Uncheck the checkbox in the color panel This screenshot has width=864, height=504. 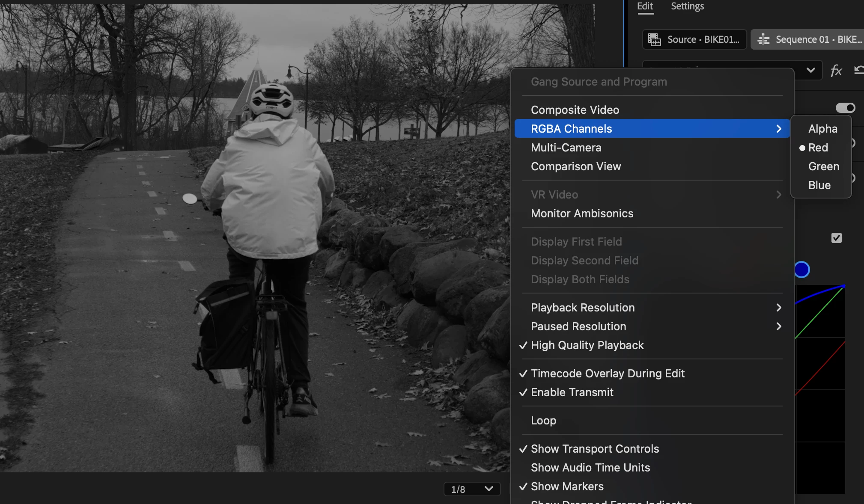pyautogui.click(x=836, y=238)
